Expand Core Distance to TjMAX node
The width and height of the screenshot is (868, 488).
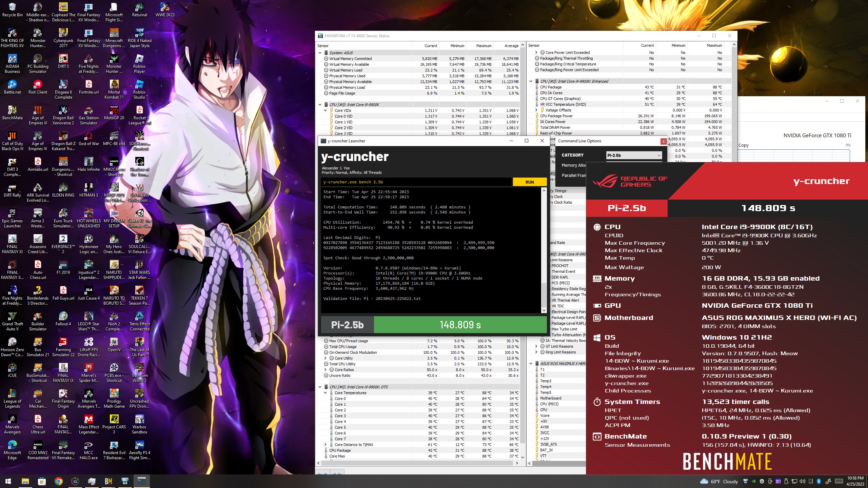(325, 445)
